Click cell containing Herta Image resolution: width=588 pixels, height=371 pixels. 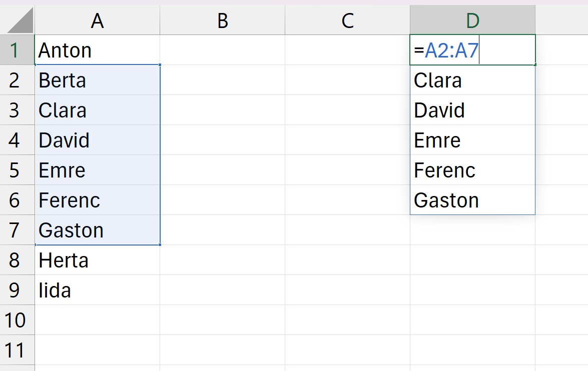[x=97, y=260]
